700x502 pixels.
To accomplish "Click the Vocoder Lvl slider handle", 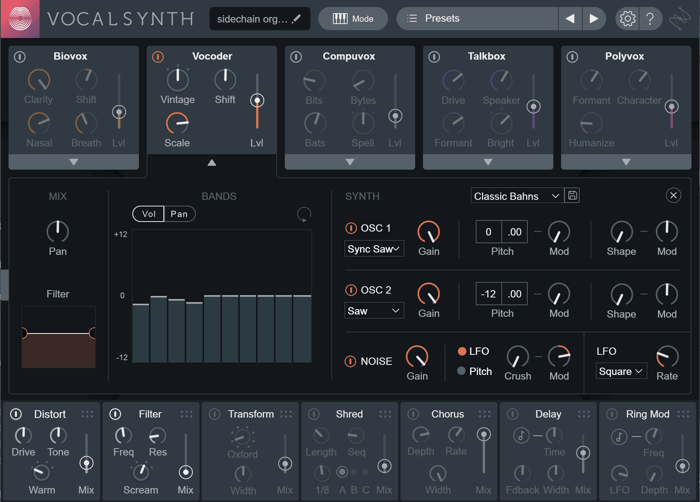I will coord(257,100).
